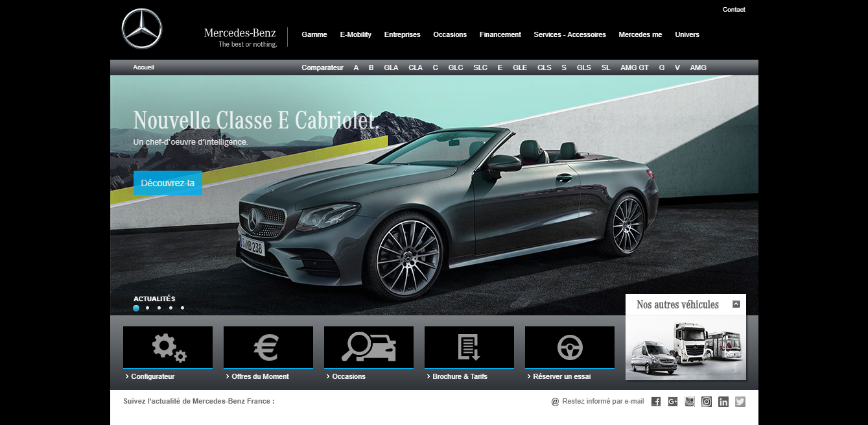Select the fourth Actualités slide dot
The height and width of the screenshot is (425, 868).
(171, 308)
